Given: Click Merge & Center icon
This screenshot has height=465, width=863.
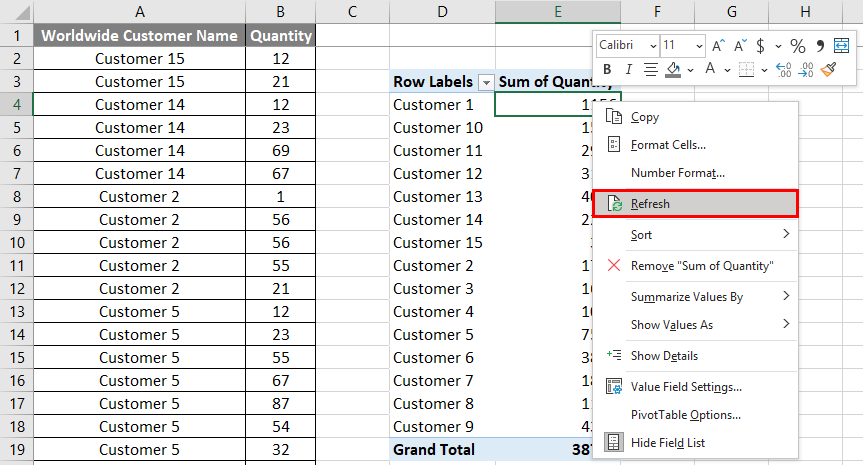Looking at the screenshot, I should click(x=842, y=45).
